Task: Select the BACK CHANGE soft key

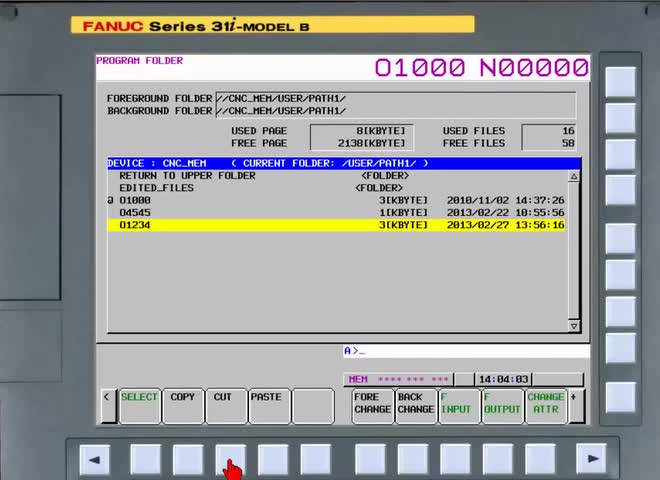Action: click(x=416, y=406)
